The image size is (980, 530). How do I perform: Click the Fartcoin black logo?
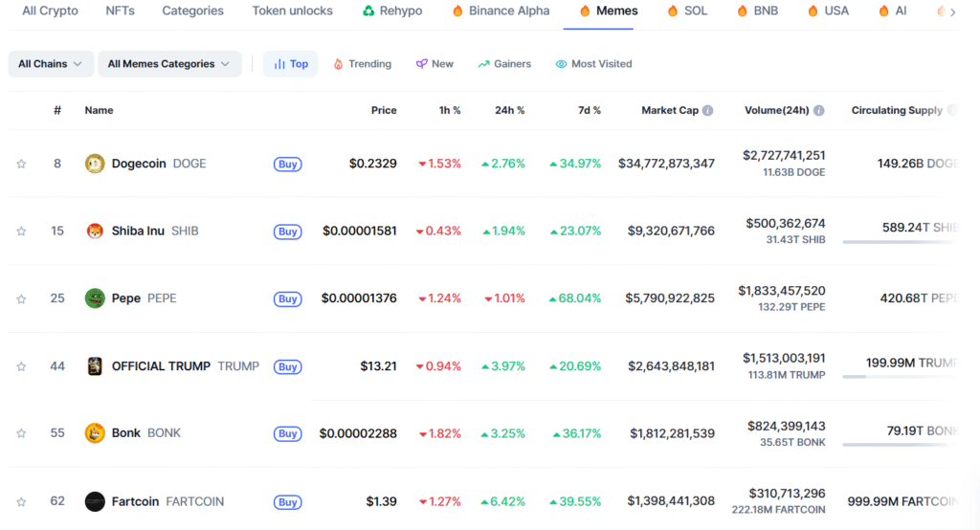tap(95, 501)
